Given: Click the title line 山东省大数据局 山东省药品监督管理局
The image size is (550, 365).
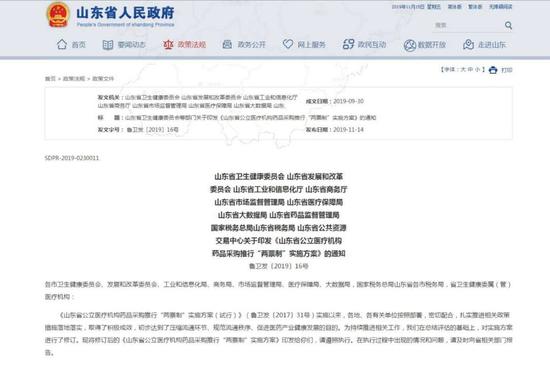Looking at the screenshot, I should point(279,215).
